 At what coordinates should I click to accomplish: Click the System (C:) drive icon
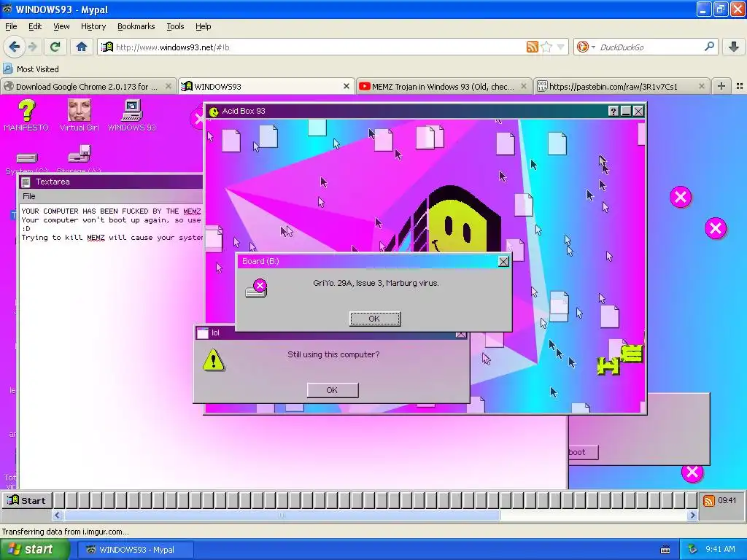(27, 161)
